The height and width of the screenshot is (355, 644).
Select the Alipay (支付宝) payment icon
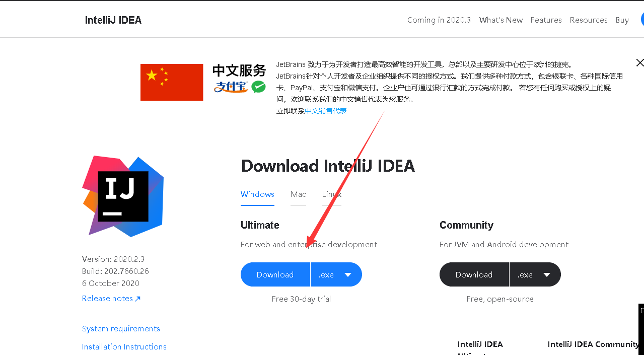pos(230,87)
